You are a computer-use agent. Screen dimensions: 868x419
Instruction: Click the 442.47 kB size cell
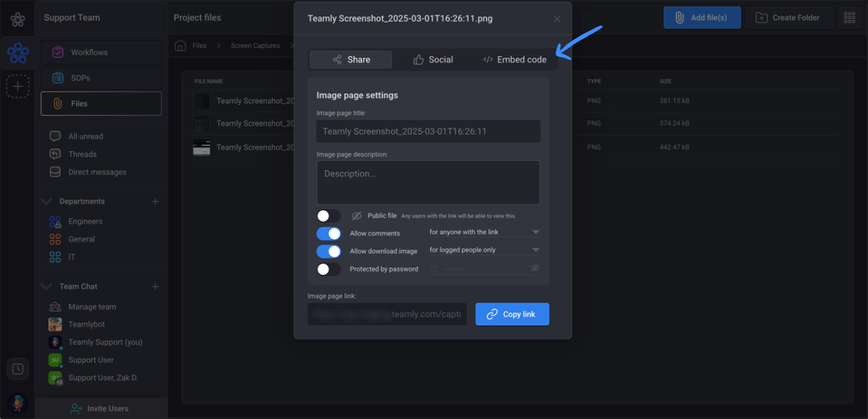[674, 147]
